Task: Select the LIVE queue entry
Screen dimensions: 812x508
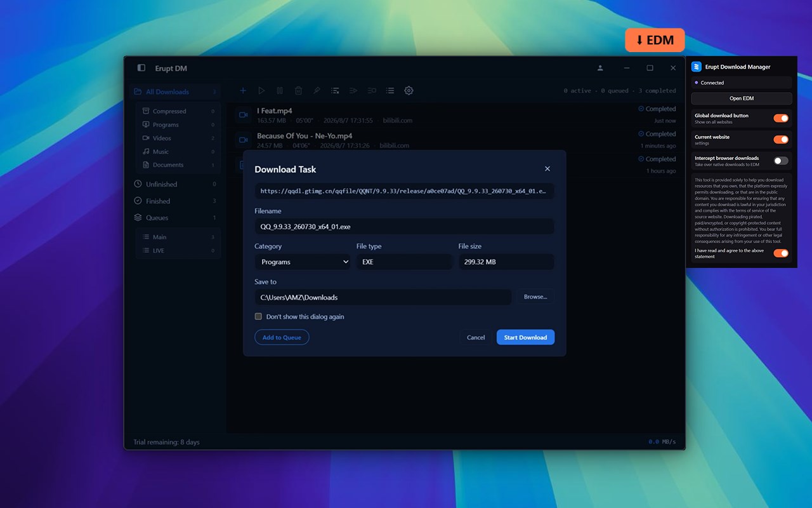Action: (x=178, y=250)
